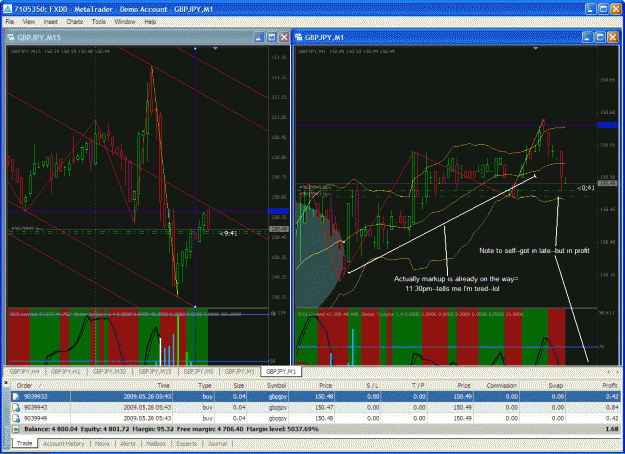Sort orders by the Swap column header
Viewport: 625px width, 454px height.
(x=555, y=385)
